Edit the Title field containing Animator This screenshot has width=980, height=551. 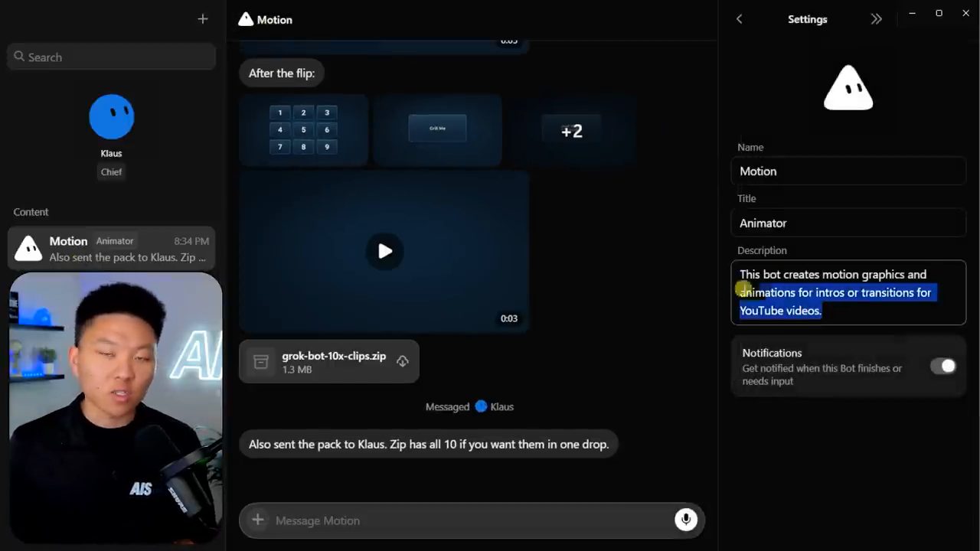click(x=848, y=223)
